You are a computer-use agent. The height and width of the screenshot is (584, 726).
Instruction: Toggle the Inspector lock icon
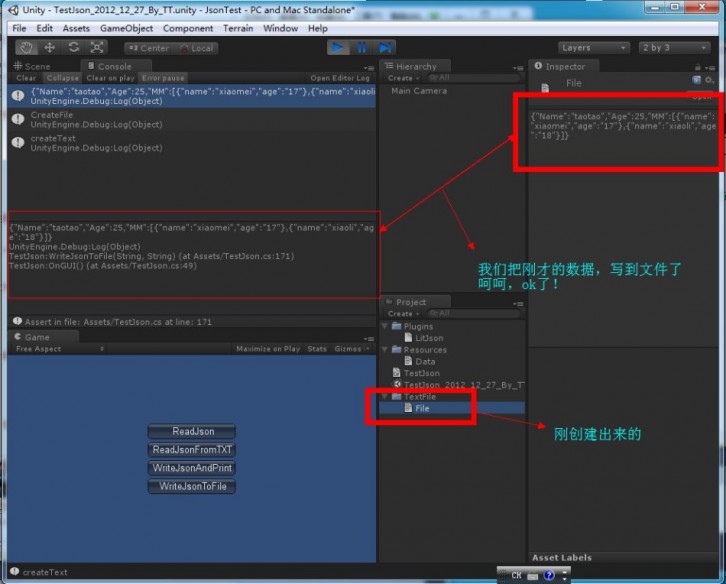pos(697,67)
